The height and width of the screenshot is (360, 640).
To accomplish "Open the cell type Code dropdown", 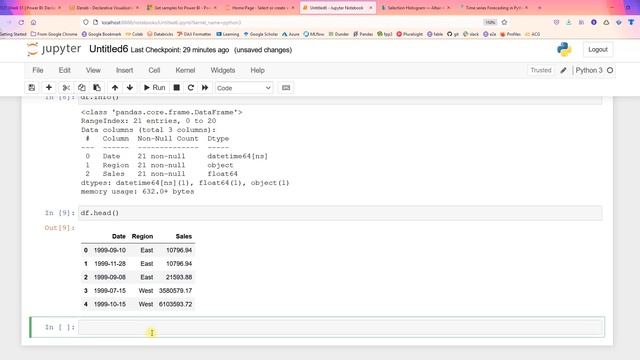I will point(244,88).
